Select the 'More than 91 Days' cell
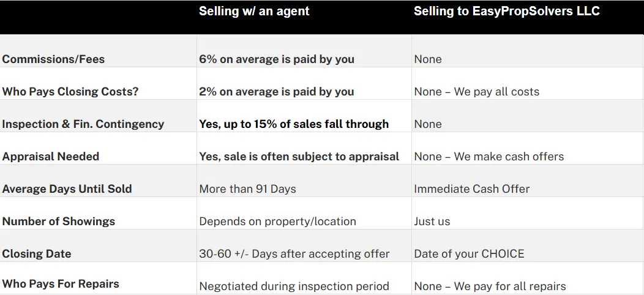The image size is (644, 295). 248,189
